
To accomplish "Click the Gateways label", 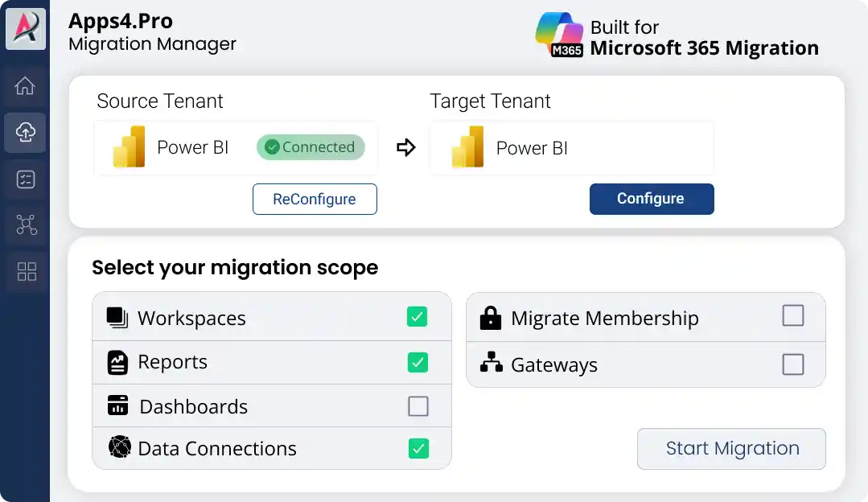I will (554, 365).
